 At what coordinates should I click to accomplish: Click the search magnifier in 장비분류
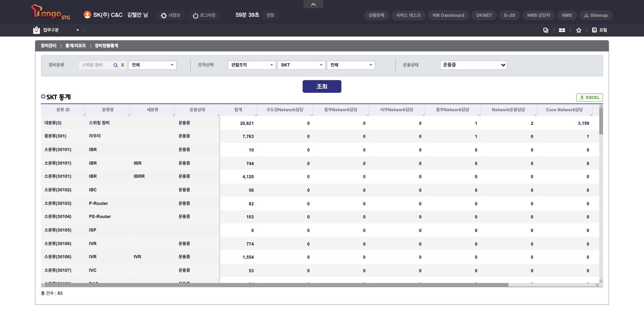115,65
